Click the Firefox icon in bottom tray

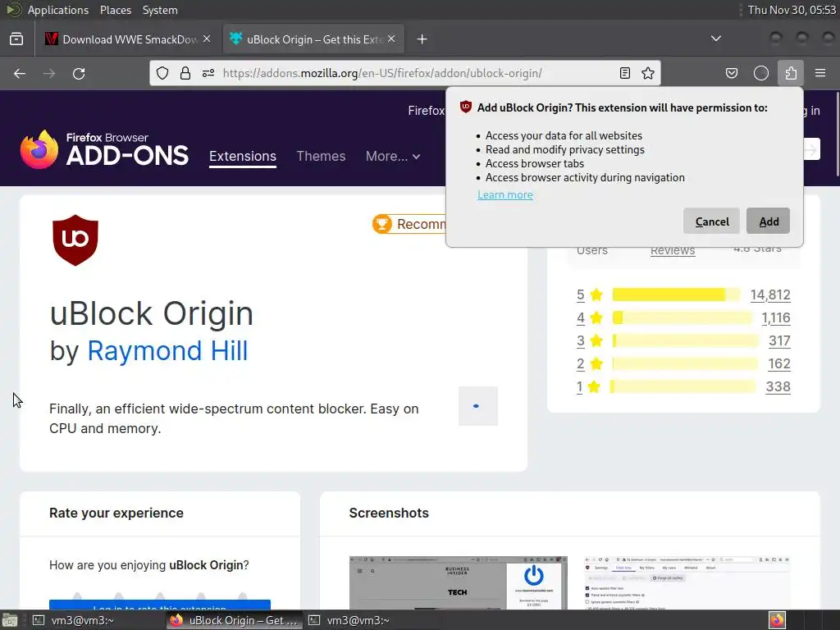click(x=778, y=620)
